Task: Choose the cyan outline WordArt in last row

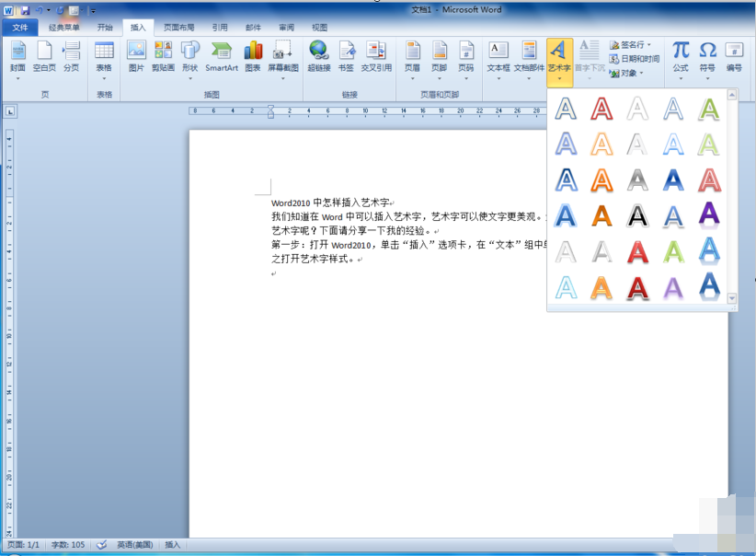Action: [x=566, y=287]
